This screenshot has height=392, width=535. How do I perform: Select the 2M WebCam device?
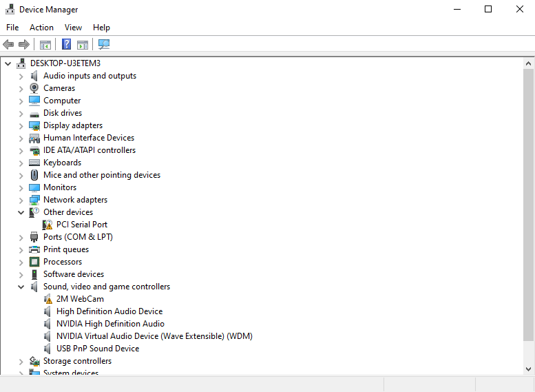(80, 299)
